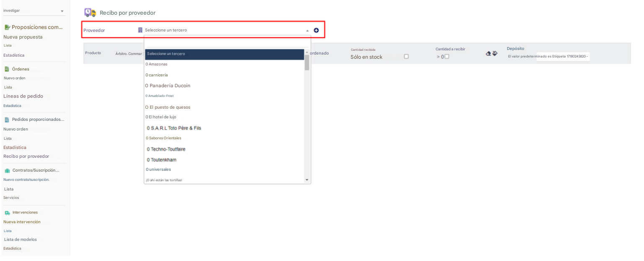644x261 pixels.
Task: Click the Órdenes section icon in sidebar
Action: (7, 69)
